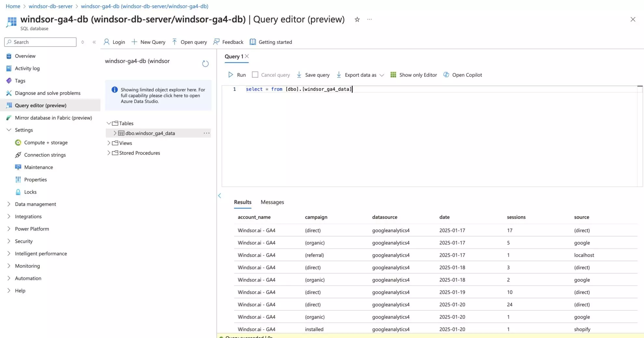
Task: Click the Feedback icon
Action: pyautogui.click(x=216, y=42)
